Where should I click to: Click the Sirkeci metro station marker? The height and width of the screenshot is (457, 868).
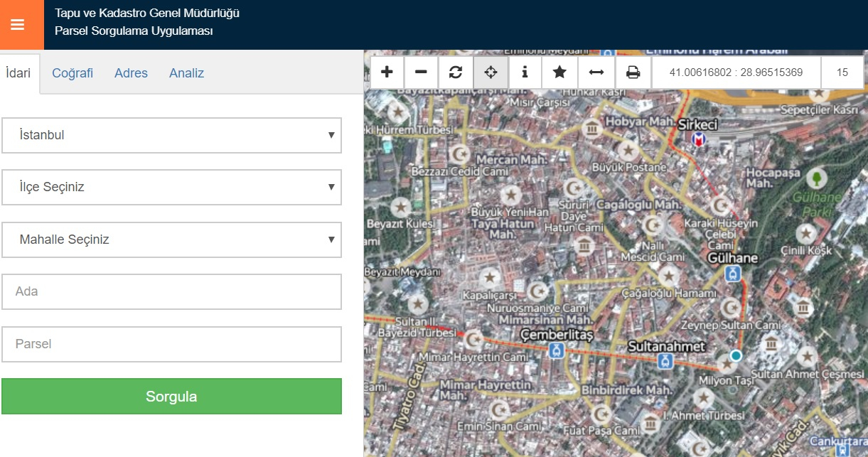coord(700,140)
